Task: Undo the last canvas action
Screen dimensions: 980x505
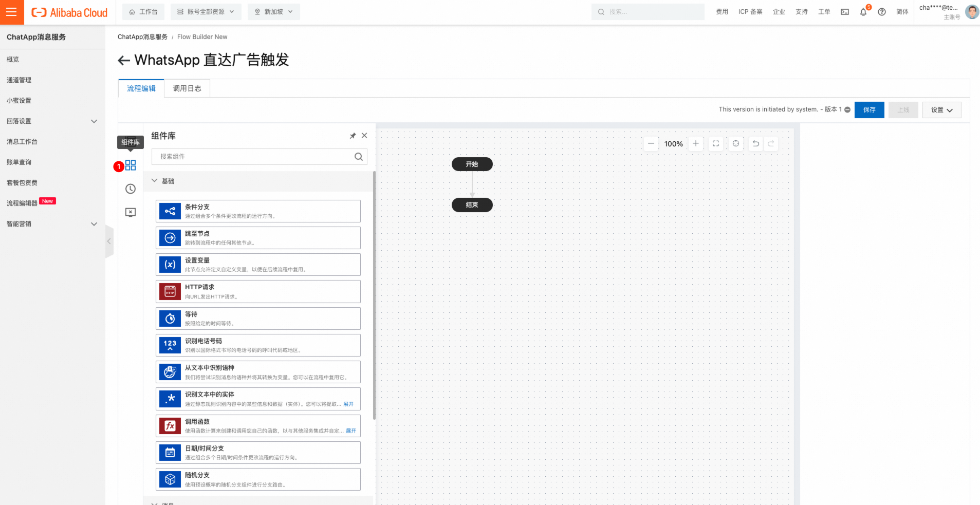Action: tap(756, 144)
